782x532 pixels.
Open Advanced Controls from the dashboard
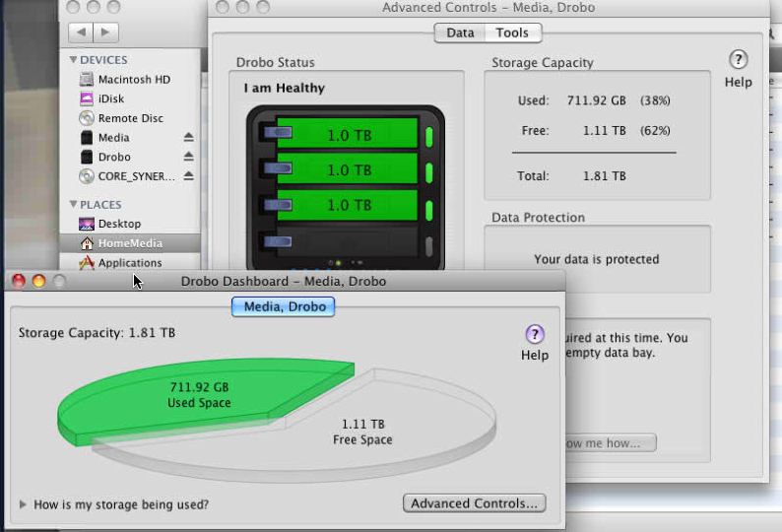[x=475, y=503]
